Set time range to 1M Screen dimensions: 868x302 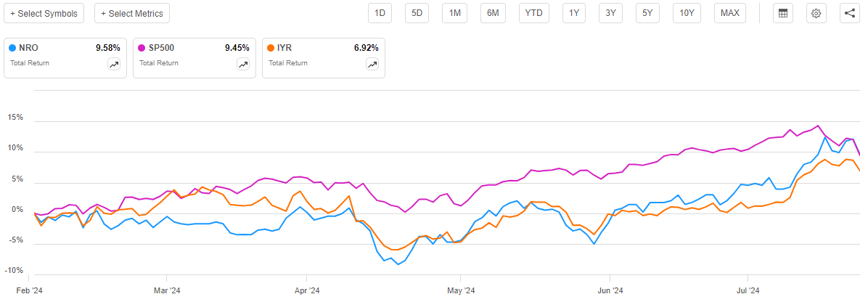pyautogui.click(x=454, y=13)
